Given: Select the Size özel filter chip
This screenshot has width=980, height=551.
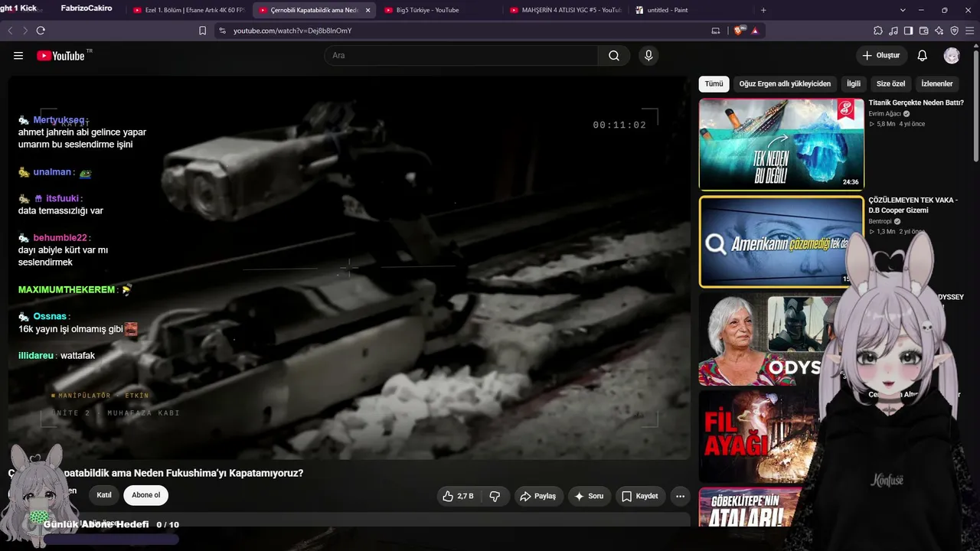Looking at the screenshot, I should [x=890, y=83].
